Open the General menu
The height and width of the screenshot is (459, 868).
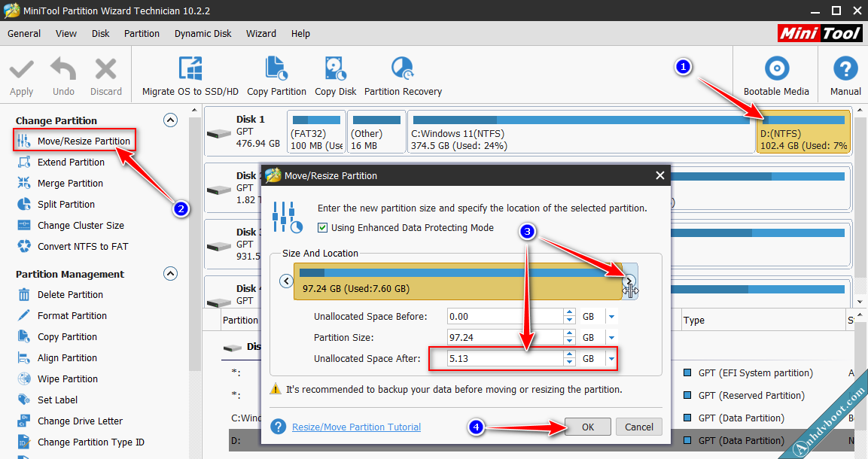[24, 33]
